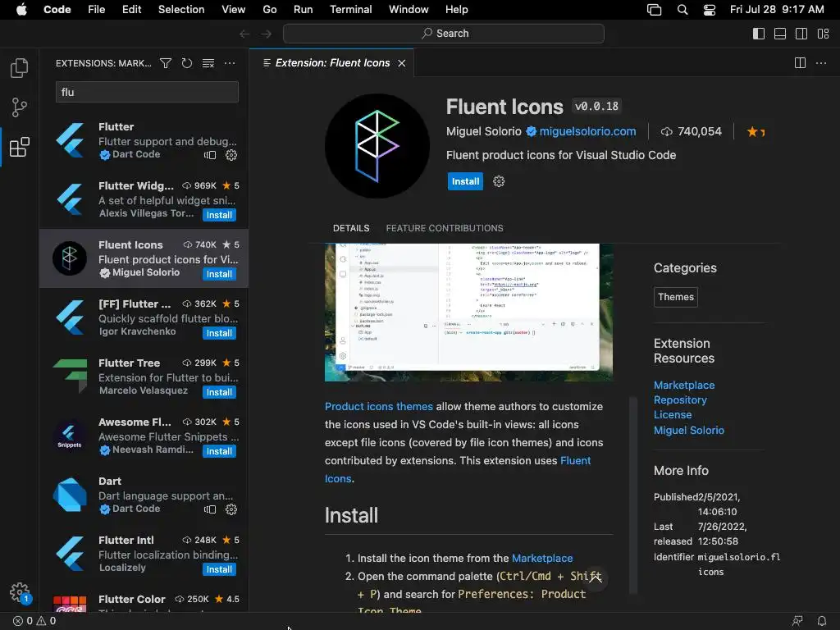840x630 pixels.
Task: Open the Product icons themes link
Action: coord(379,407)
